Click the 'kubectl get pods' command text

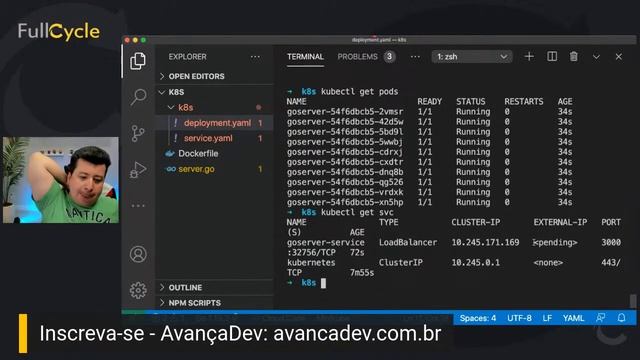click(360, 91)
